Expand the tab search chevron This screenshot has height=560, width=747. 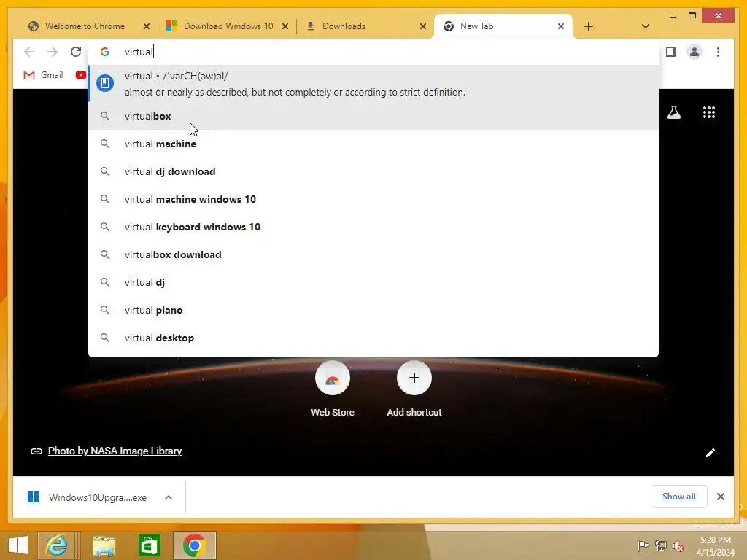[x=645, y=26]
